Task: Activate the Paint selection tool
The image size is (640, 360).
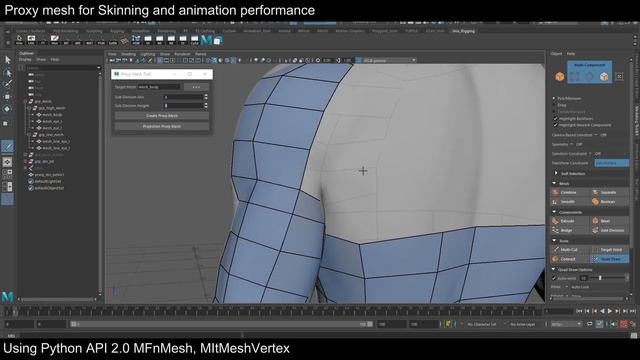Action: (x=8, y=84)
